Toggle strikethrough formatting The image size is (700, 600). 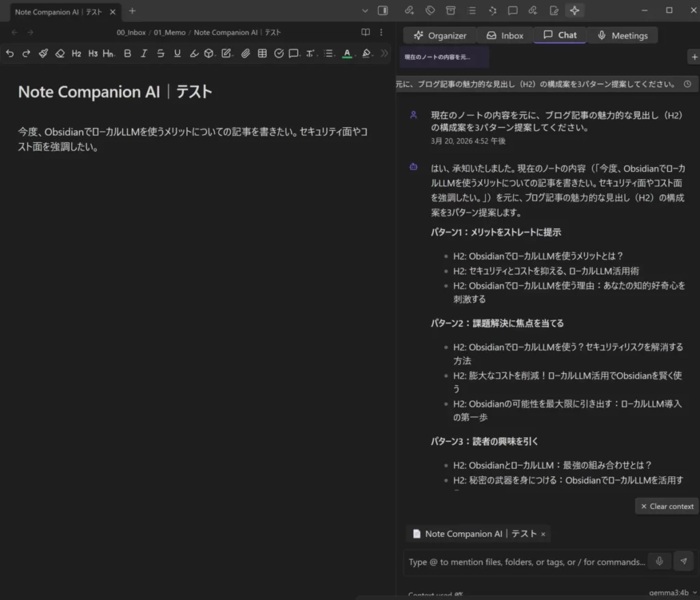pyautogui.click(x=160, y=53)
